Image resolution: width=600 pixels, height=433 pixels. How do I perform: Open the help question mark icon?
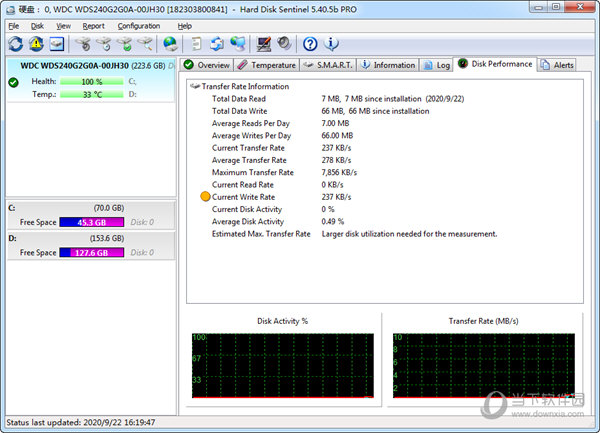click(x=310, y=44)
